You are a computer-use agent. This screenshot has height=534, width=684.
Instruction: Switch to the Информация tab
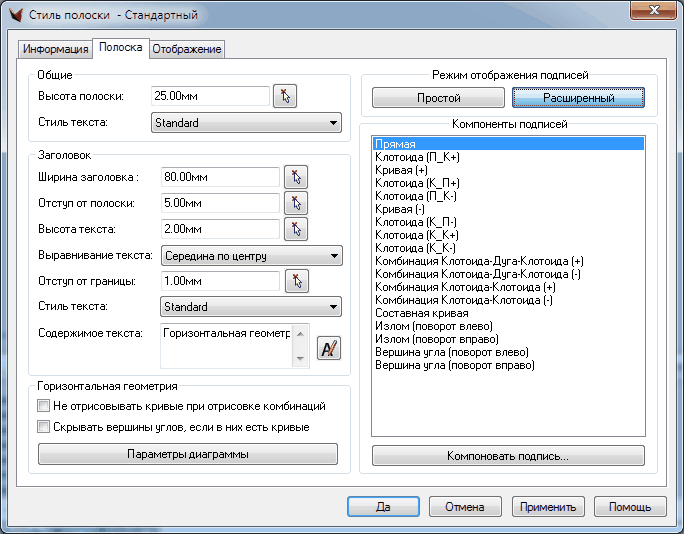[56, 49]
